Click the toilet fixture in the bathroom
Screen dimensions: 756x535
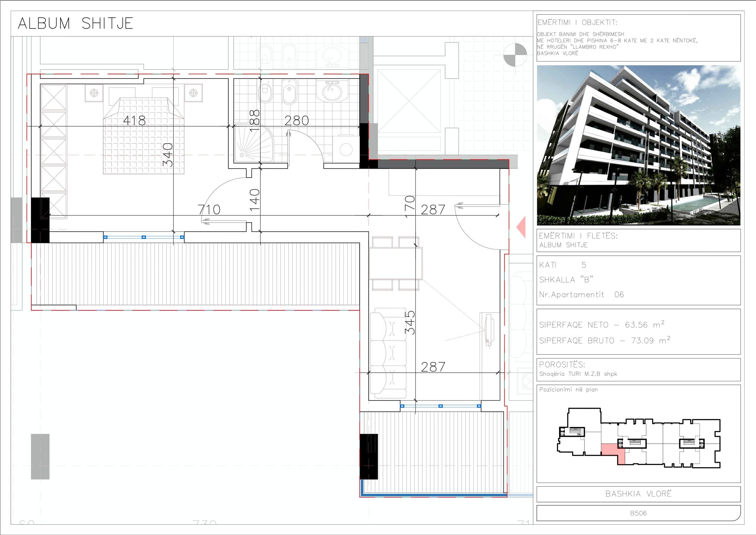click(265, 91)
